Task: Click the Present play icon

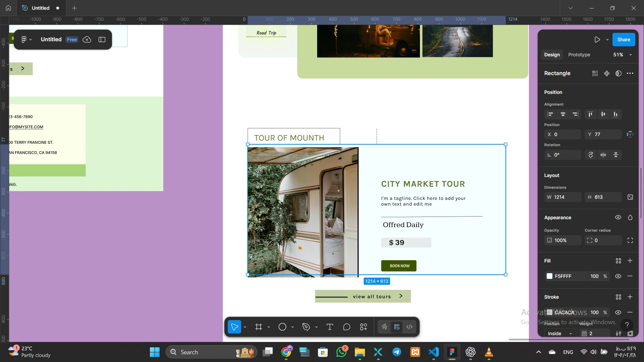Action: tap(597, 40)
